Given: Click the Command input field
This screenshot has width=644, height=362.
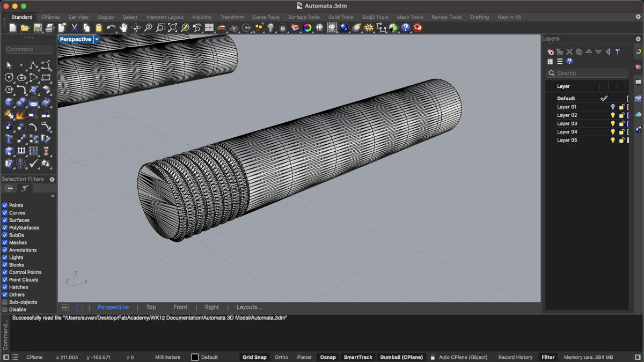Looking at the screenshot, I should (x=29, y=49).
